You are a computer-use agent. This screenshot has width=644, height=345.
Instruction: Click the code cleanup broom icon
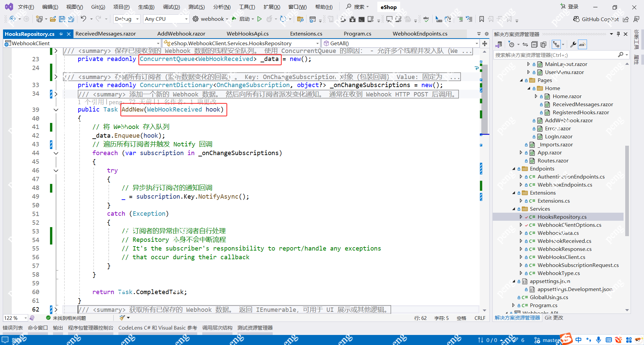click(x=122, y=318)
